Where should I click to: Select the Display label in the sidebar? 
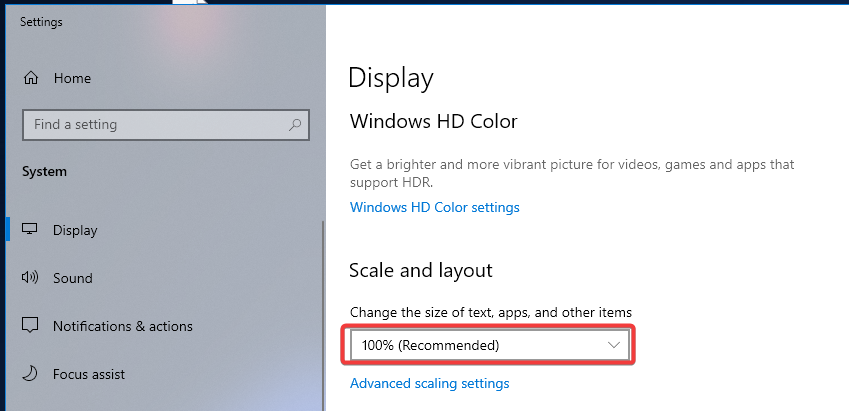point(75,230)
